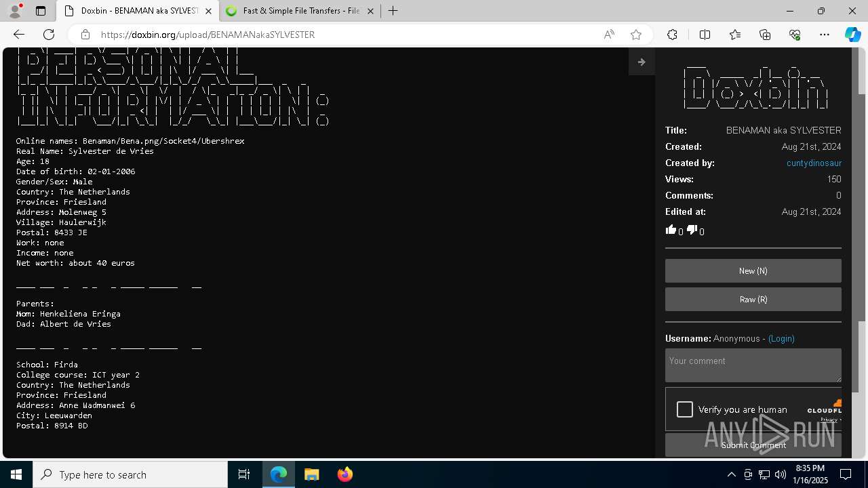Open the Created by user link
This screenshot has width=868, height=488.
(x=814, y=163)
